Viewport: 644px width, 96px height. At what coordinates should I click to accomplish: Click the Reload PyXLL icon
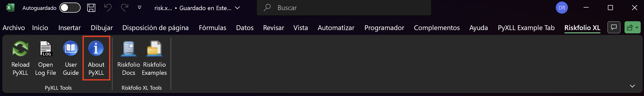[20, 59]
